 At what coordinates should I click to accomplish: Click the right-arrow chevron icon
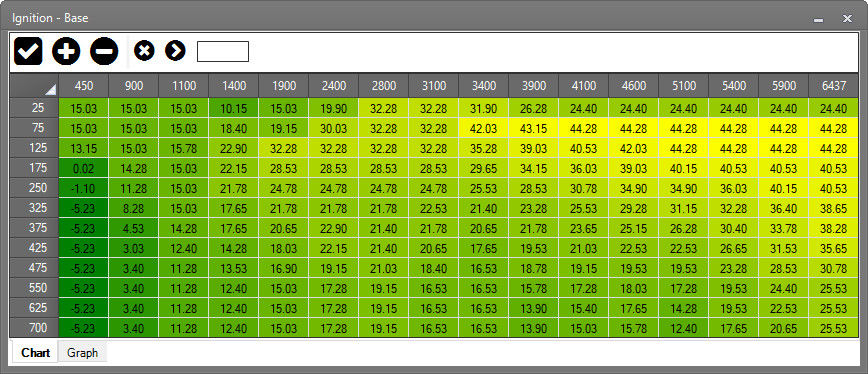175,51
